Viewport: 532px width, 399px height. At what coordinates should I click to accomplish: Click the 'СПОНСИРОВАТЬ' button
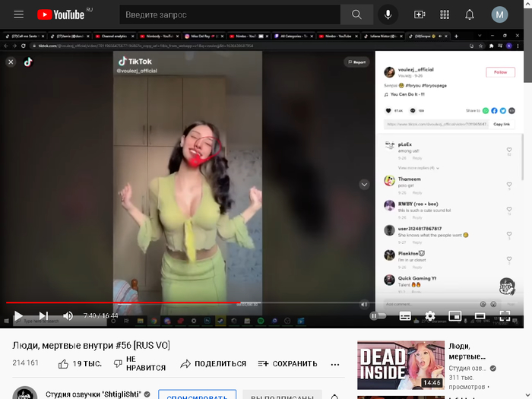point(197,395)
